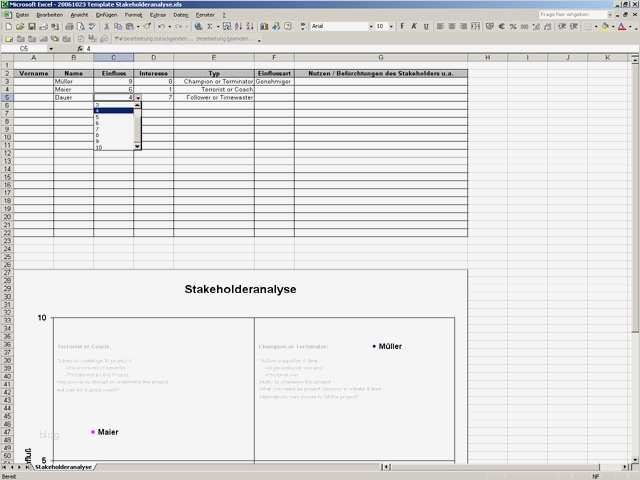Sort descending with the Z-A icon
640x480 pixels.
pos(250,27)
